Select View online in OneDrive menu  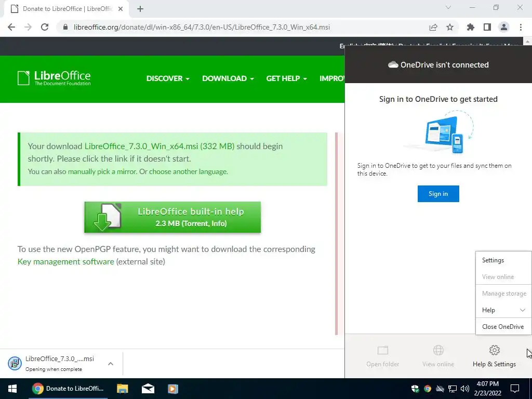[x=503, y=277]
